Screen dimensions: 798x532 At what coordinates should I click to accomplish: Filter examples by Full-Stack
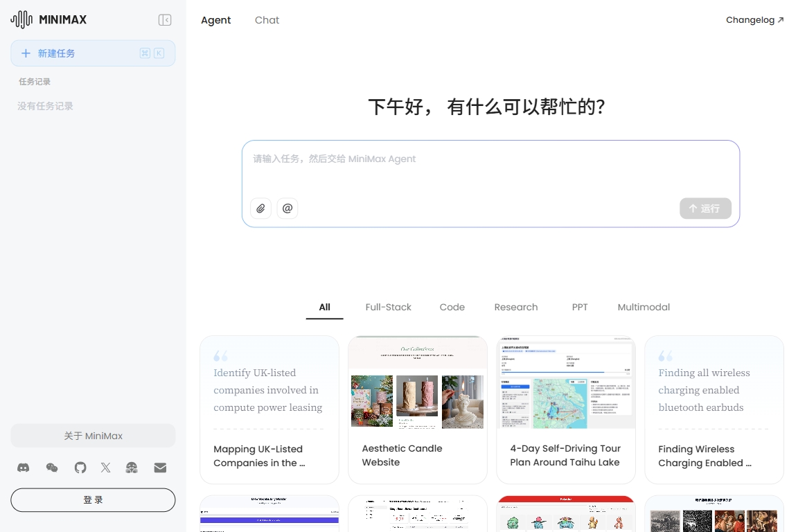(x=388, y=307)
